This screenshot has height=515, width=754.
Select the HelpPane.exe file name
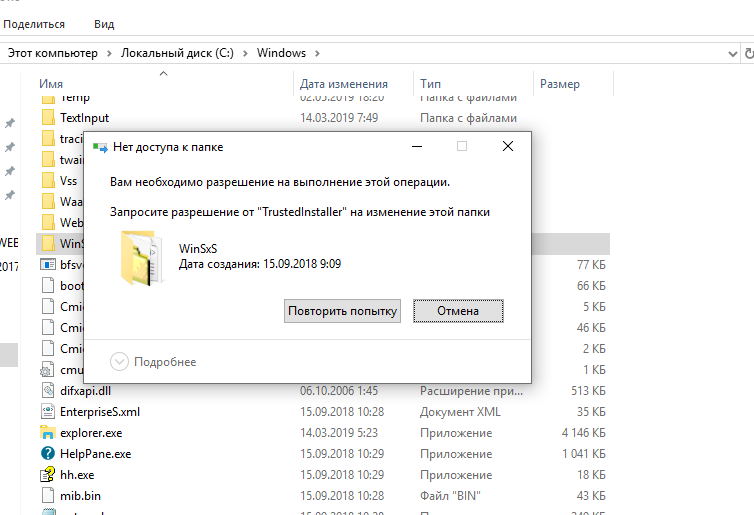pyautogui.click(x=95, y=453)
